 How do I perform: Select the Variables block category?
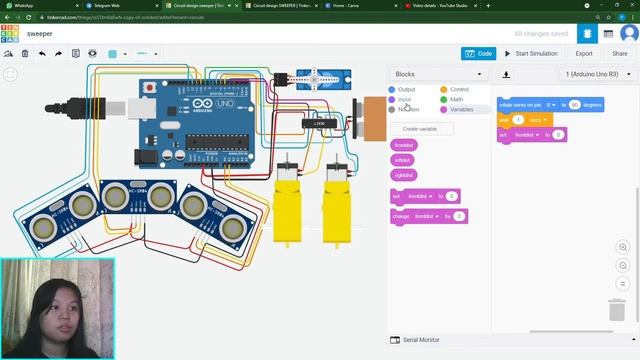point(457,109)
